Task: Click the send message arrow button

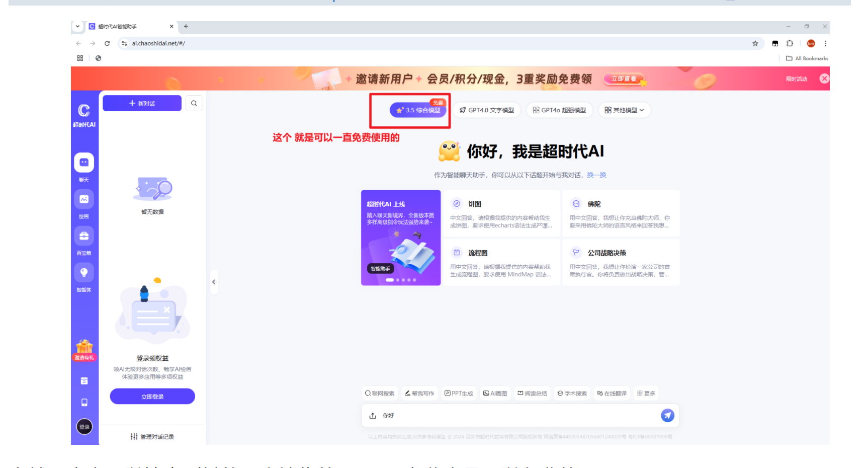Action: [x=667, y=415]
